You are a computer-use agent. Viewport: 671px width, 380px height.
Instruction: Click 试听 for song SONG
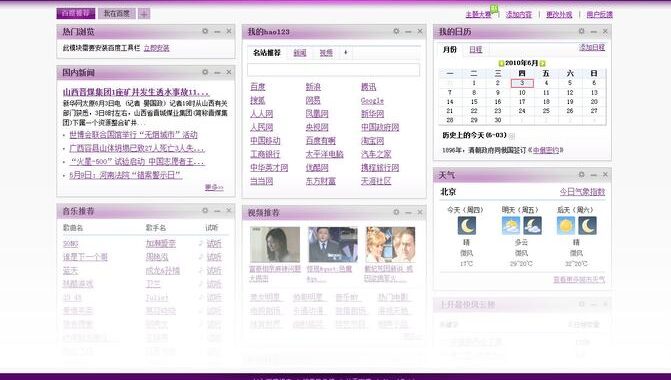(214, 243)
